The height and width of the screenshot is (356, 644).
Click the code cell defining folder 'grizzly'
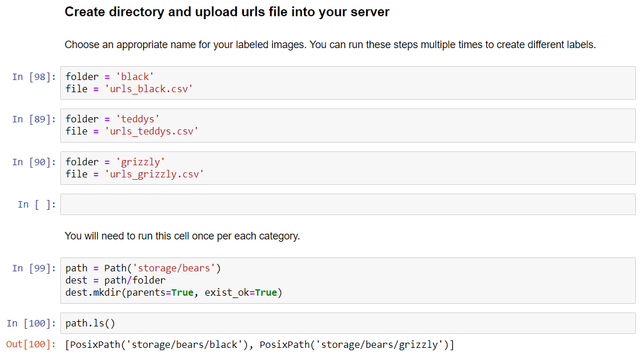point(348,168)
